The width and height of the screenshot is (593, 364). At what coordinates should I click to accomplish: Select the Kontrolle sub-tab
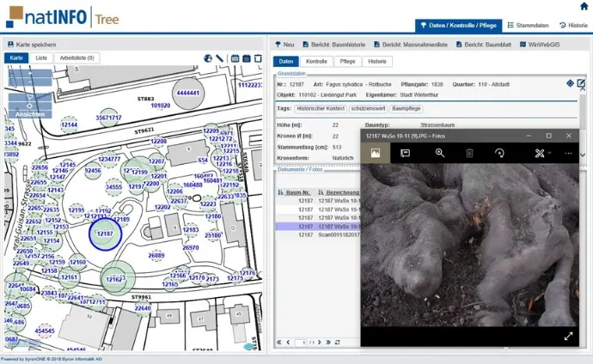pos(316,61)
